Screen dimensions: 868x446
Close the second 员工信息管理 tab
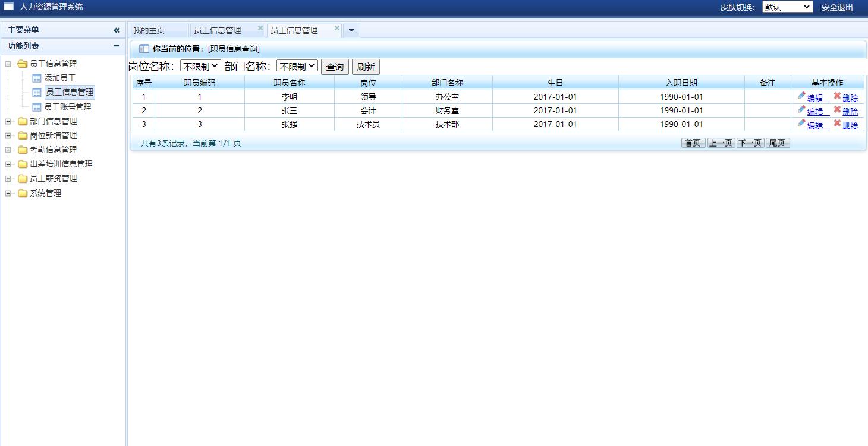(x=337, y=28)
